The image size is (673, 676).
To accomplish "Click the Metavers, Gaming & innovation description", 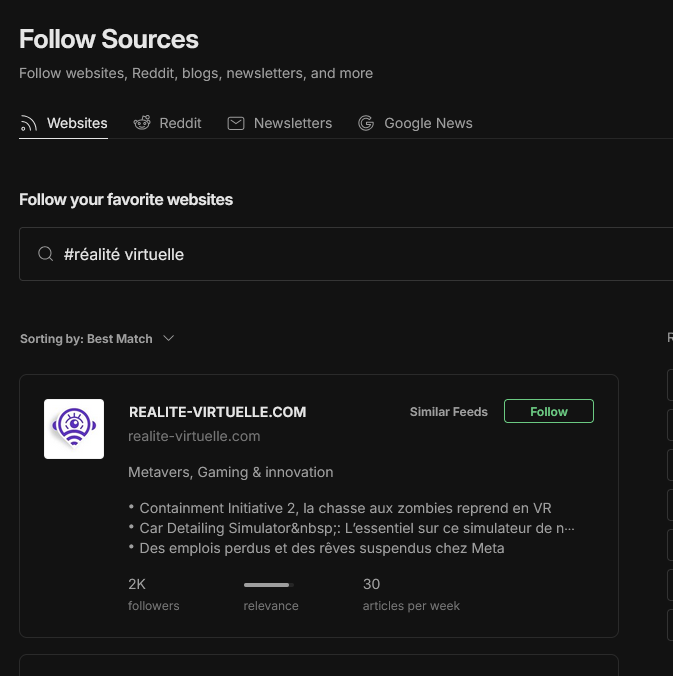I will tap(231, 472).
